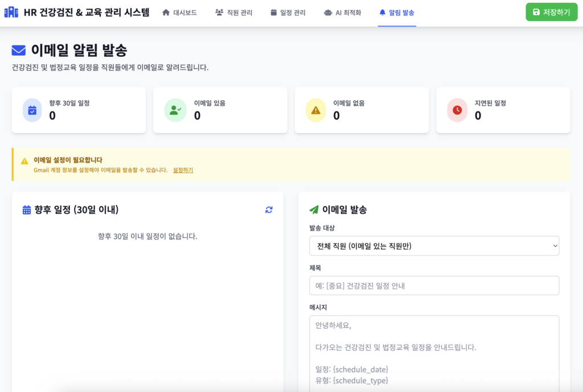Click the warning triangle in the yellow alert banner
The image size is (583, 392).
click(x=24, y=162)
